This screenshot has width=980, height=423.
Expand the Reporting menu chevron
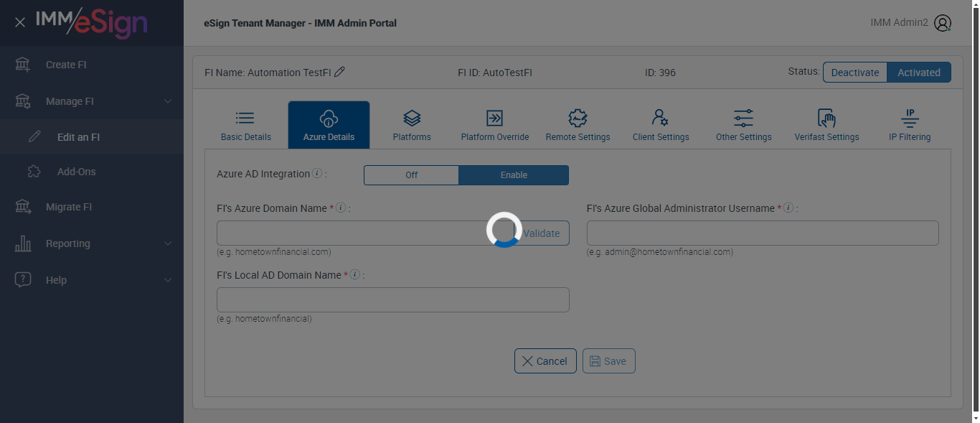(168, 243)
